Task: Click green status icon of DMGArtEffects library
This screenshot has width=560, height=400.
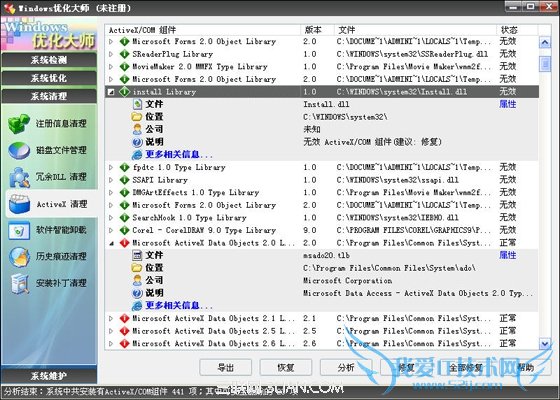Action: [124, 192]
